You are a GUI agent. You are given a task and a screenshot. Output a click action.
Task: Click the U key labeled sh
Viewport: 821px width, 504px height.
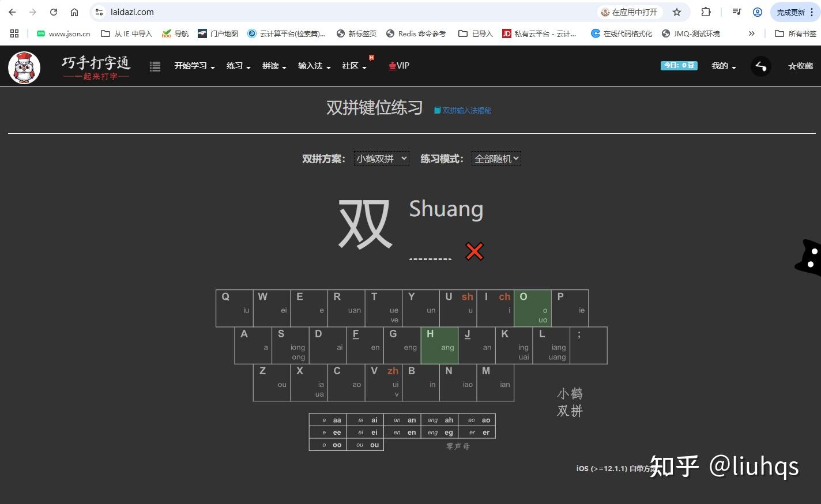click(458, 309)
